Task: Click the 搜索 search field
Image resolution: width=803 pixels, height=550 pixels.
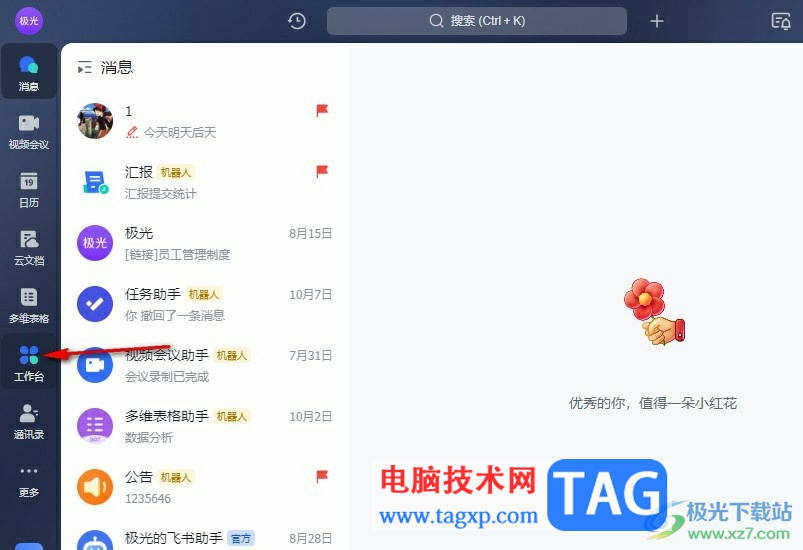Action: (x=477, y=21)
